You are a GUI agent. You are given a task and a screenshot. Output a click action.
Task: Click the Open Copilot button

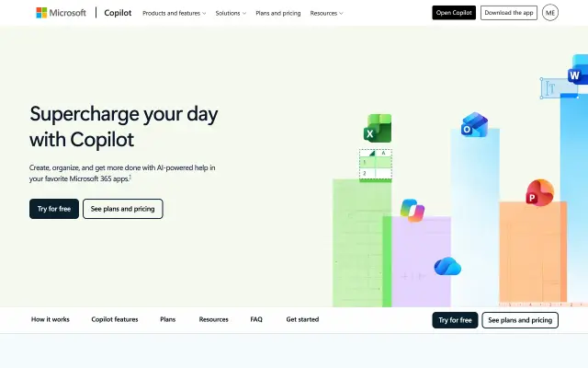454,13
